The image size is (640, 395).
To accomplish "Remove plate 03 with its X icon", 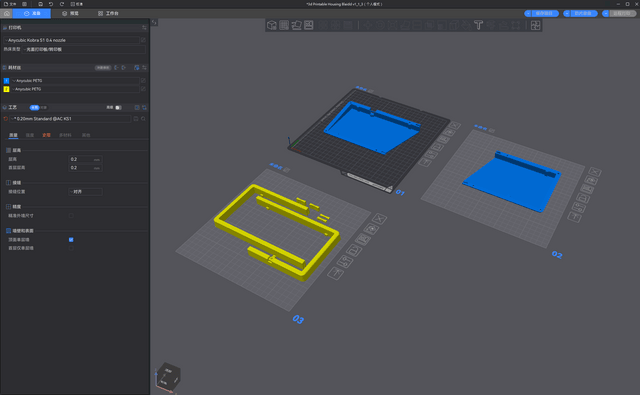I will pos(379,219).
